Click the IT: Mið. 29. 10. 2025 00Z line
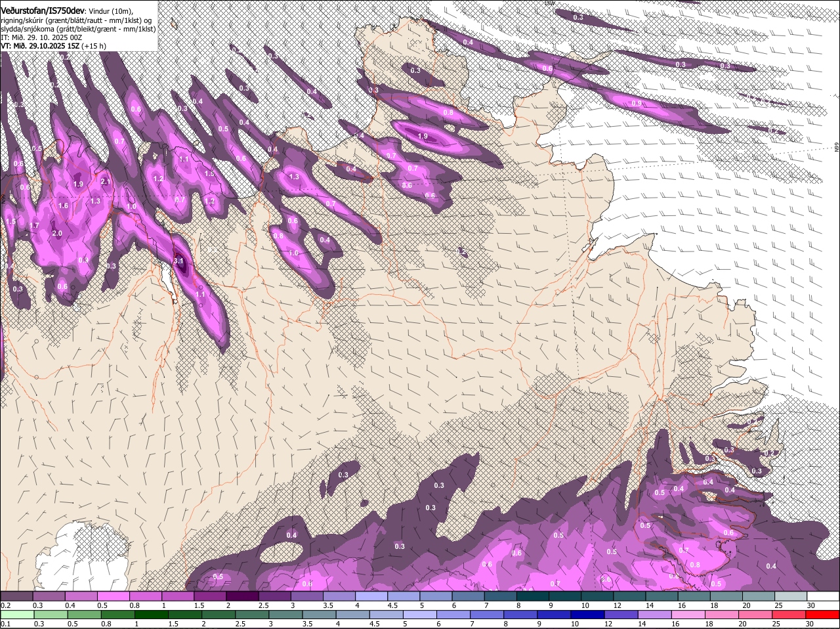 pyautogui.click(x=41, y=37)
